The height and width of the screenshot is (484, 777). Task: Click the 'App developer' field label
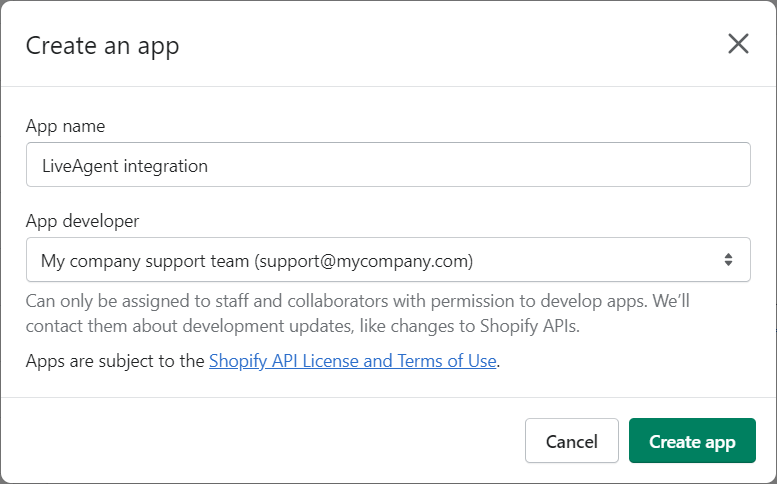83,221
